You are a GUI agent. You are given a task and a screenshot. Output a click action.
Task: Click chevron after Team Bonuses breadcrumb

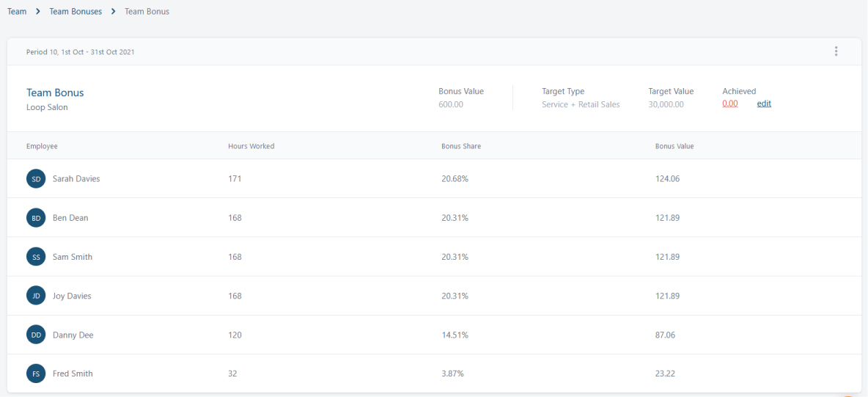(x=113, y=11)
